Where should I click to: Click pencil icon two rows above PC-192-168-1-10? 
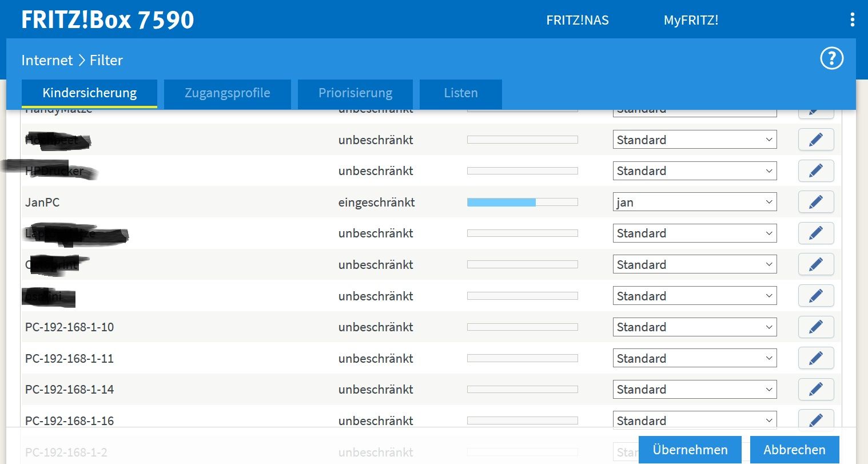coord(816,264)
